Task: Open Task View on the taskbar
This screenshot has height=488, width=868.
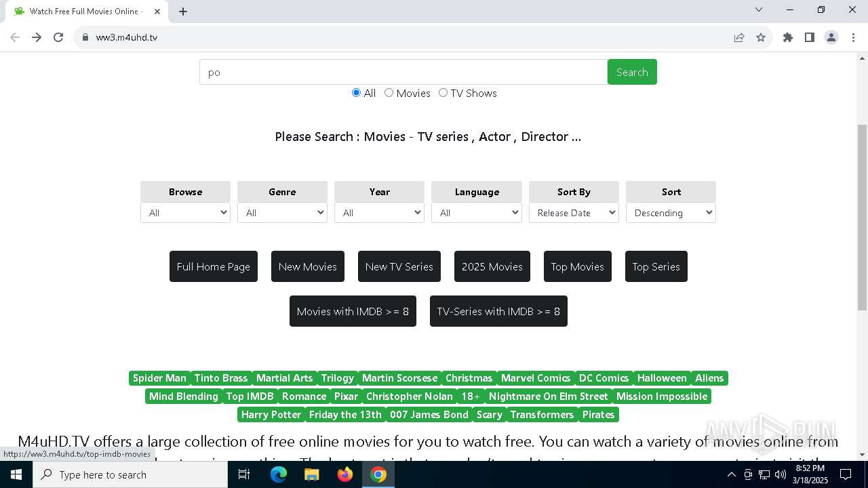Action: click(x=244, y=474)
